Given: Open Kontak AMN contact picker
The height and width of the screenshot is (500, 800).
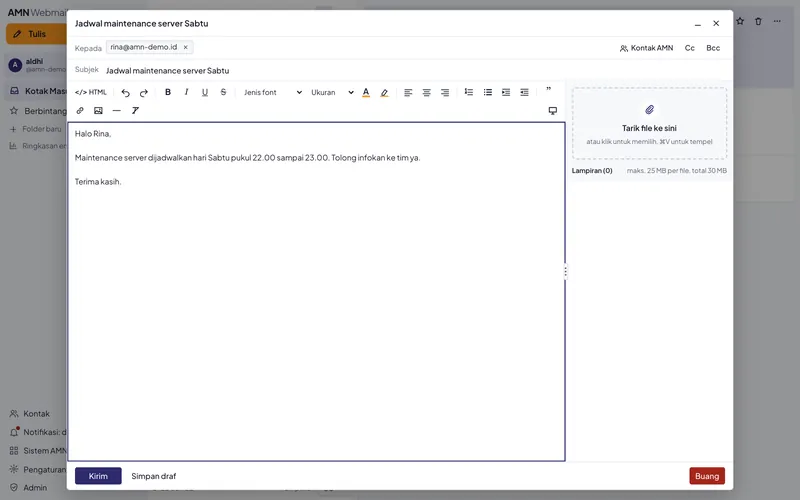Looking at the screenshot, I should point(646,48).
